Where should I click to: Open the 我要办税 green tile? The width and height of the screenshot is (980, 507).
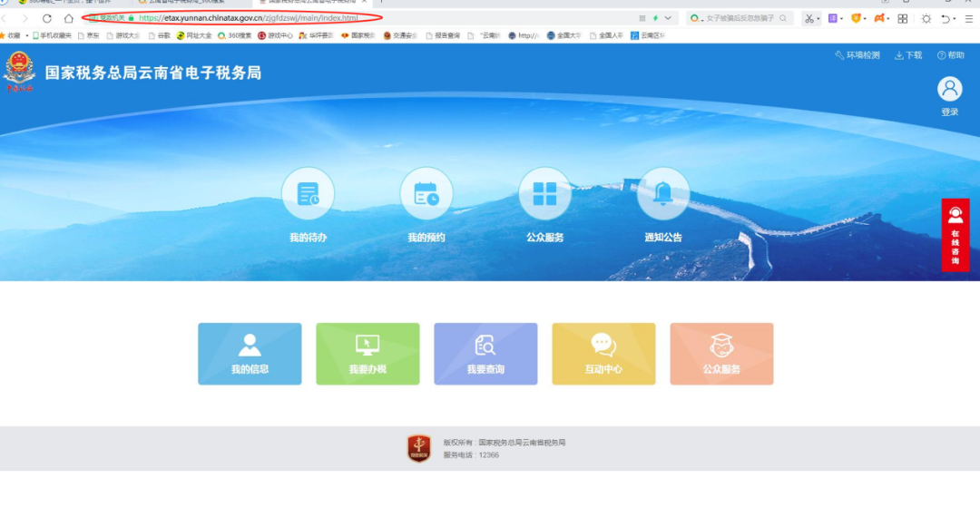click(x=367, y=354)
